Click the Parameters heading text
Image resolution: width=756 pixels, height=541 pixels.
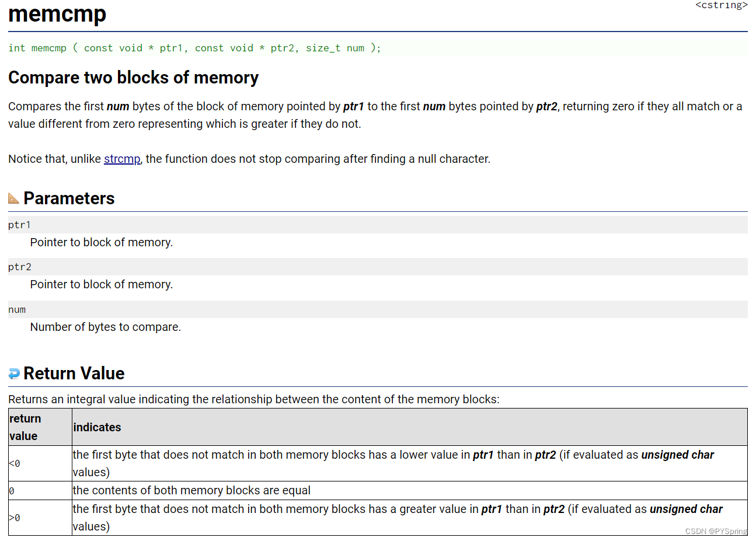[x=69, y=198]
